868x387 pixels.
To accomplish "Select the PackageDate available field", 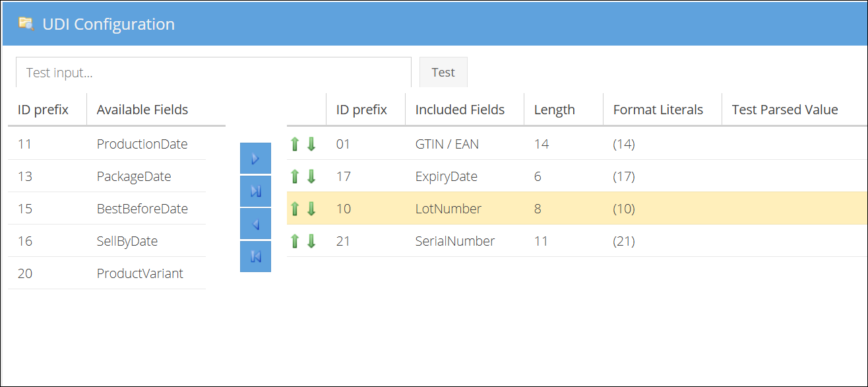I will 134,176.
